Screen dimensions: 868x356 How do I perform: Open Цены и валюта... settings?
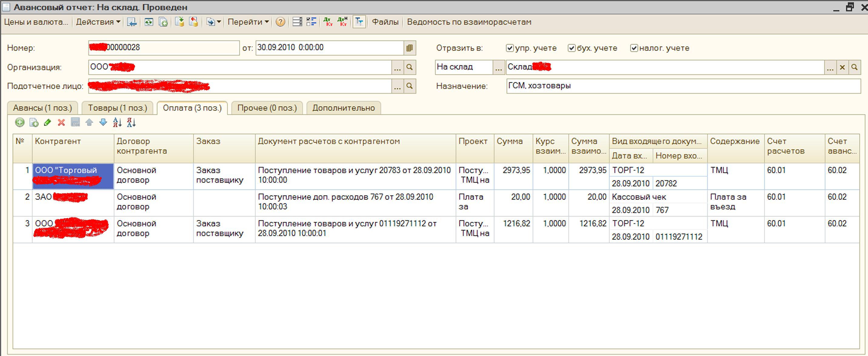[x=36, y=22]
